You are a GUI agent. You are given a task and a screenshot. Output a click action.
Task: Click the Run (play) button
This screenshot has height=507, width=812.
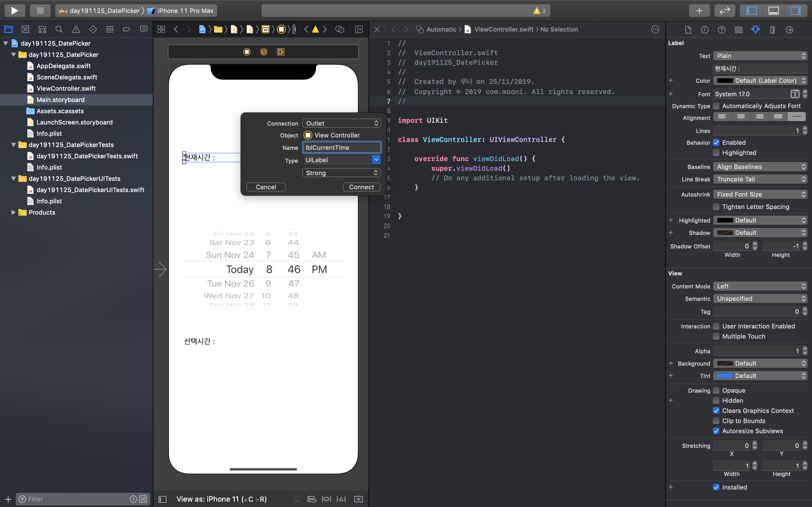[x=14, y=10]
